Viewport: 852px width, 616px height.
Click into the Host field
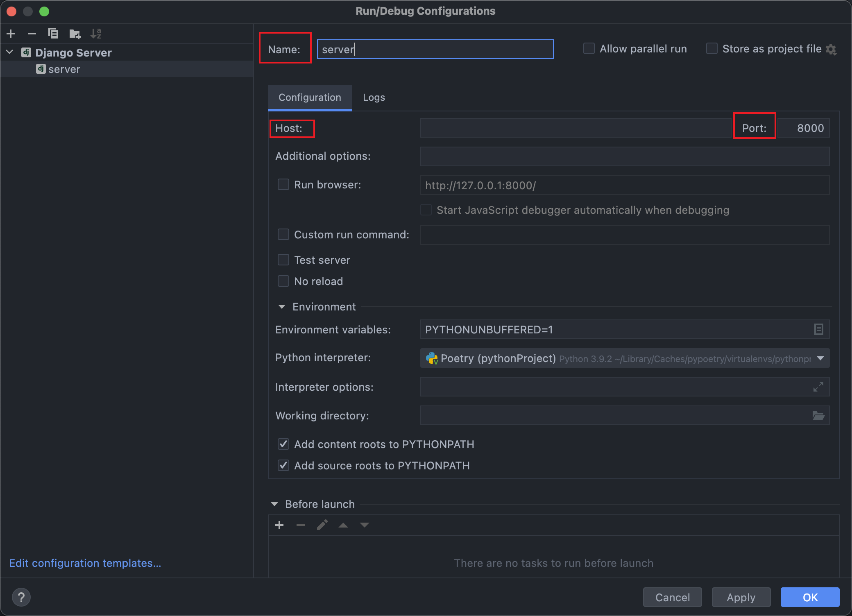coord(576,128)
